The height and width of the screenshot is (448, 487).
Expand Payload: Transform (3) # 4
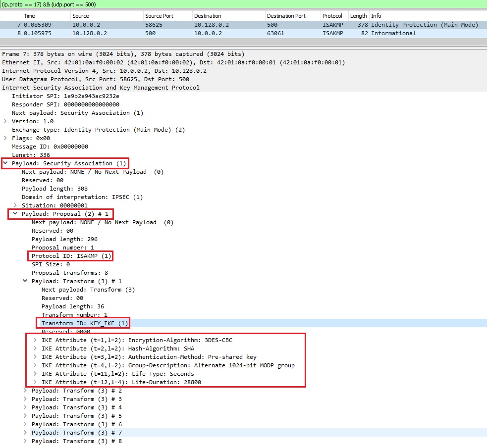click(25, 407)
